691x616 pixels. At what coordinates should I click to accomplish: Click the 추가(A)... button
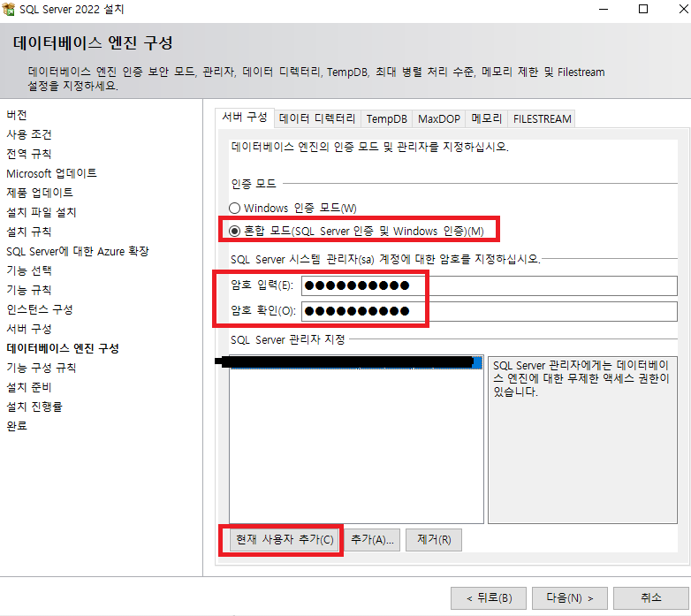tap(372, 540)
